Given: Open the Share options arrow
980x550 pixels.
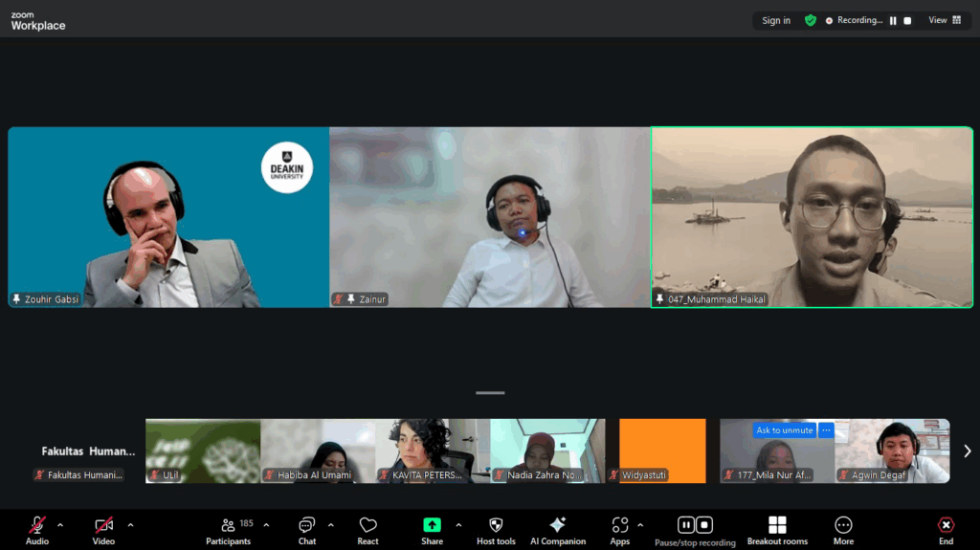Looking at the screenshot, I should (x=458, y=524).
